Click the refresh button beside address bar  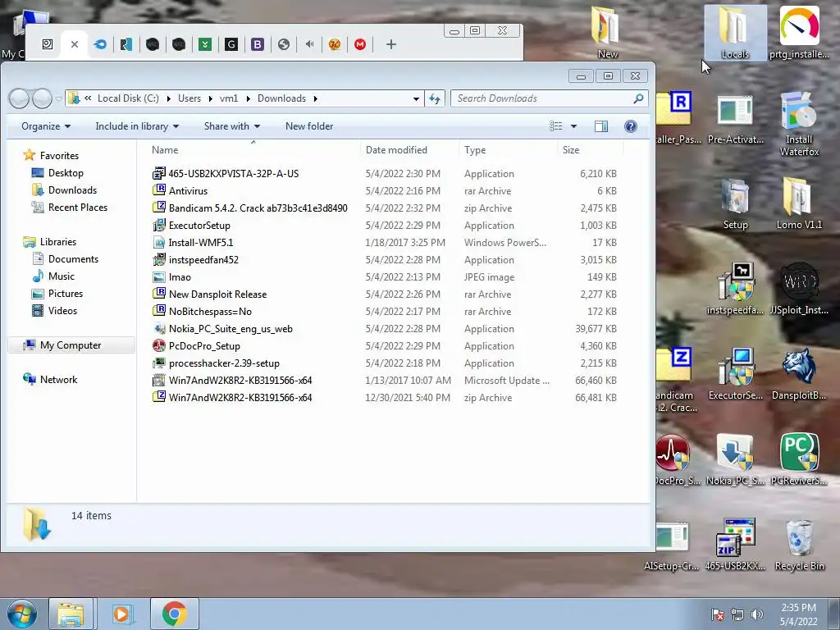(435, 98)
